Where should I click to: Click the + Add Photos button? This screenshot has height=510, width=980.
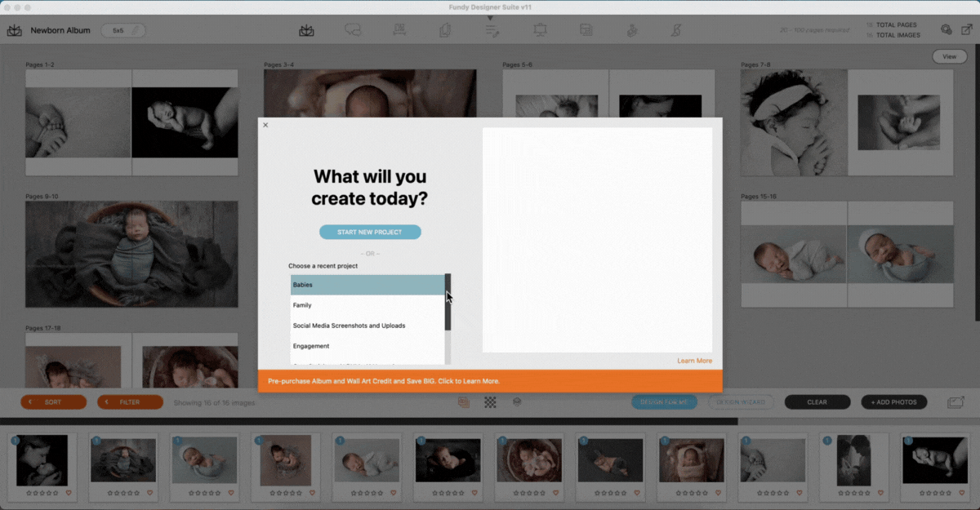click(894, 402)
